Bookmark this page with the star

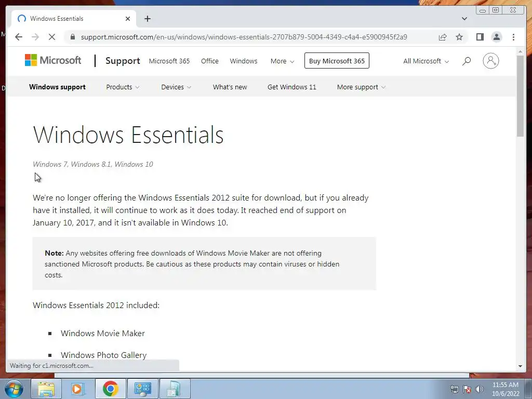[459, 37]
